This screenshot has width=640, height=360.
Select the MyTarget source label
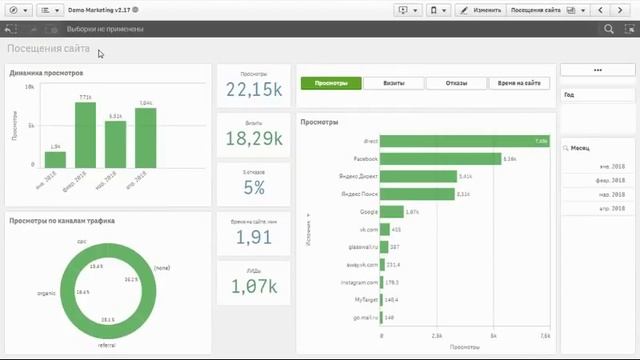[x=366, y=300]
